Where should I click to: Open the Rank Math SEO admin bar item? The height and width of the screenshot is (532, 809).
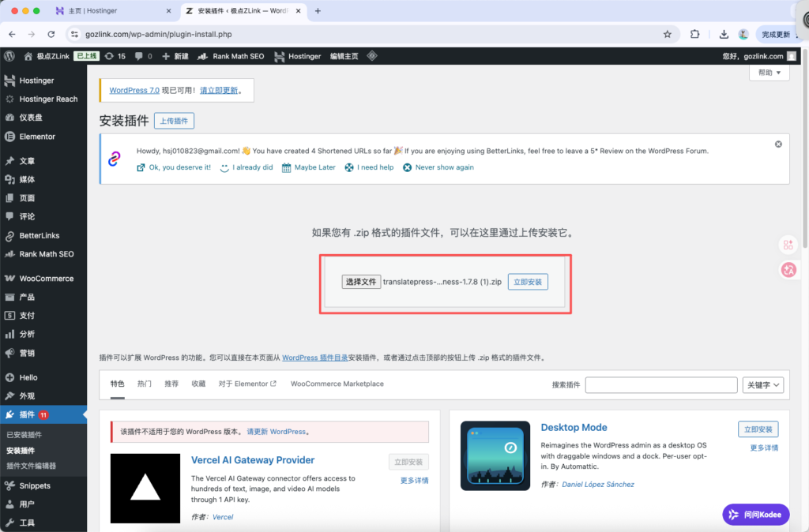(231, 56)
